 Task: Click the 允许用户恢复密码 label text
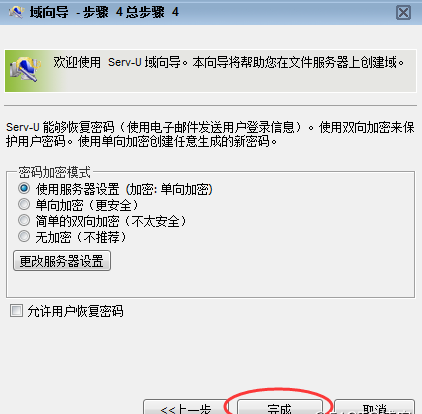click(x=75, y=311)
